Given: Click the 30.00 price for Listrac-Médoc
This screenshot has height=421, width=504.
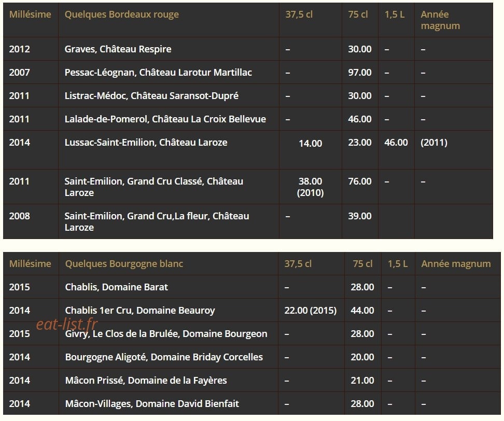Looking at the screenshot, I should [360, 96].
